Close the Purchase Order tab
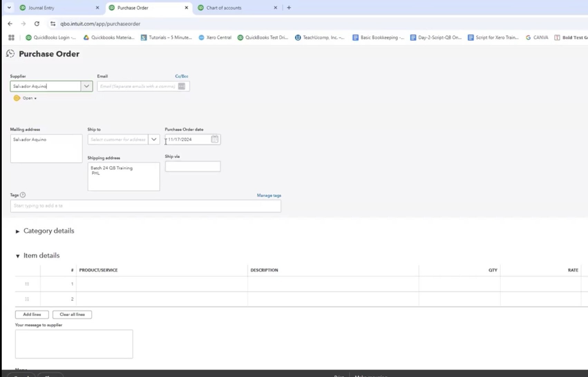 pyautogui.click(x=187, y=8)
